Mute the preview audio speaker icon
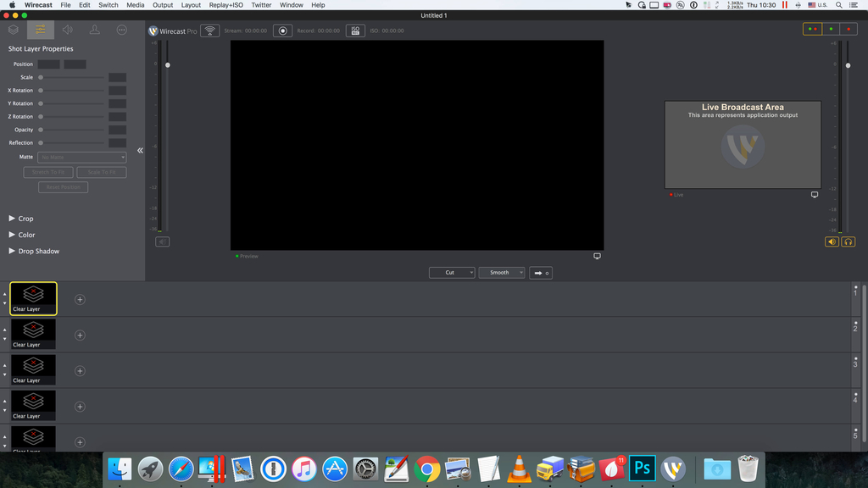This screenshot has height=488, width=868. point(162,241)
